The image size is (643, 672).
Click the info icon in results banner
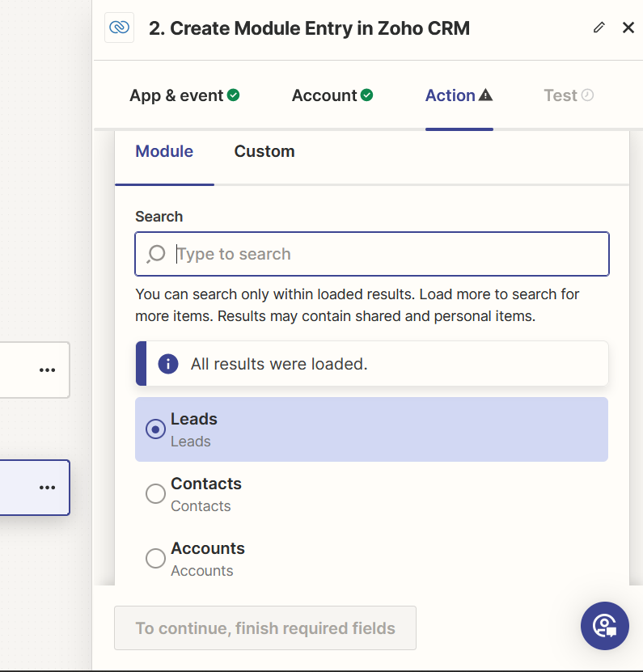[168, 364]
